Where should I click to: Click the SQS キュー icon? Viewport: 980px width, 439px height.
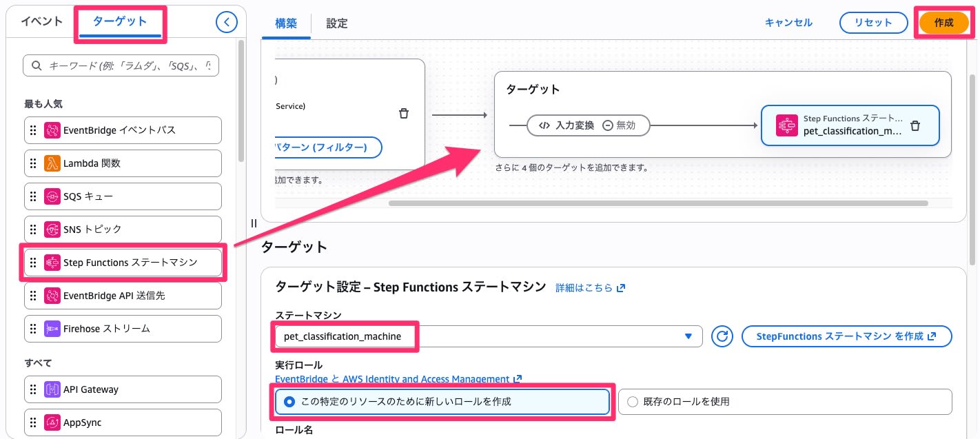point(52,196)
